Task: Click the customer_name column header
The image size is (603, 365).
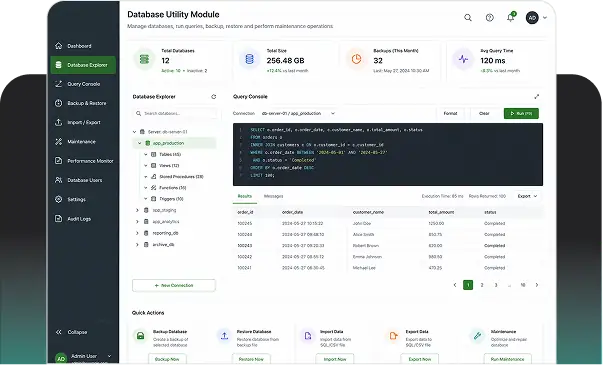Action: pos(368,212)
